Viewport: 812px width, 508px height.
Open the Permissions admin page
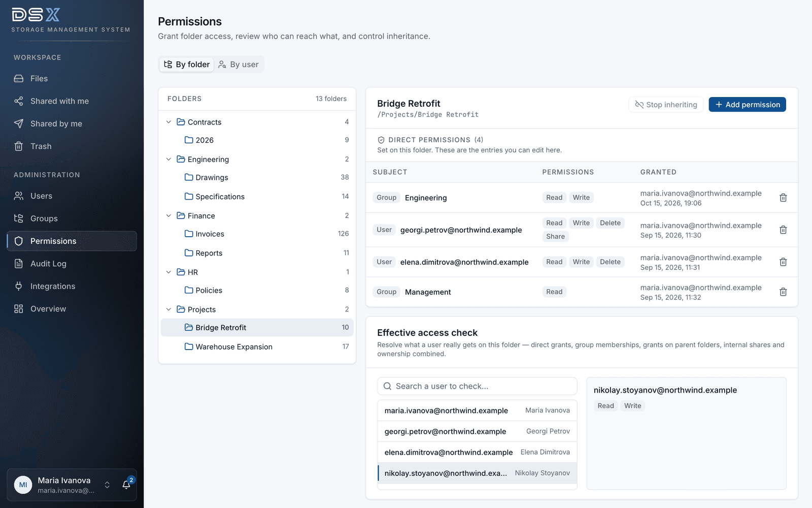[72, 241]
